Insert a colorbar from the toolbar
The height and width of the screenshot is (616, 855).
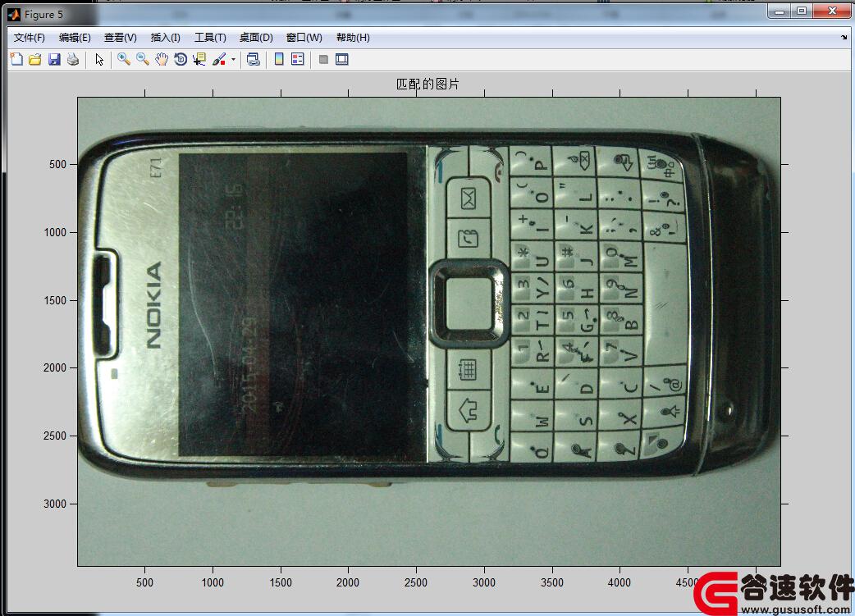(x=279, y=59)
